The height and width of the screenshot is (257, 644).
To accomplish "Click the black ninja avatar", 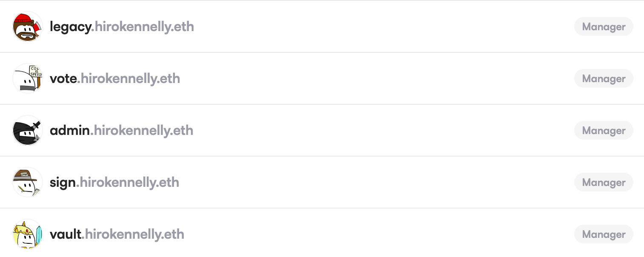I will pyautogui.click(x=28, y=130).
